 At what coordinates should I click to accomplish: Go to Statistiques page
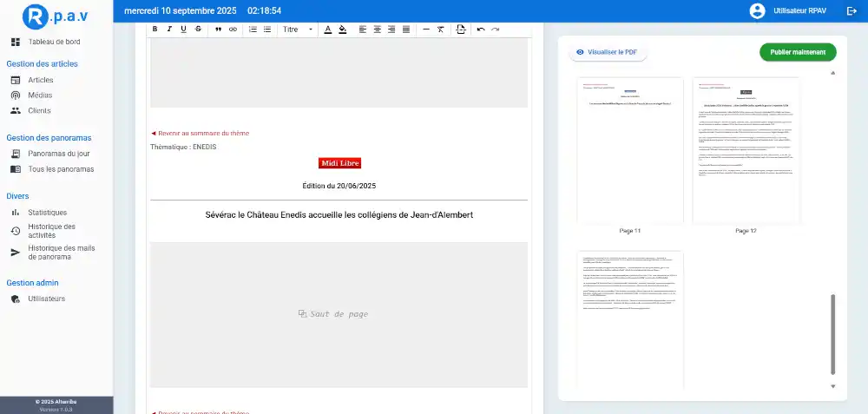(x=47, y=213)
